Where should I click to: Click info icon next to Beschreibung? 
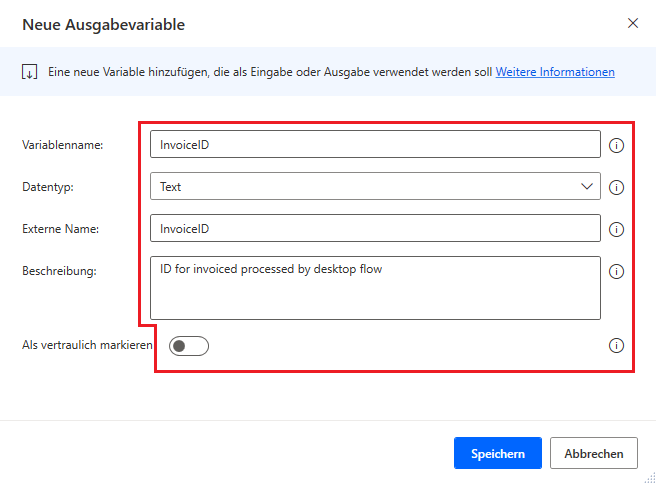[616, 271]
